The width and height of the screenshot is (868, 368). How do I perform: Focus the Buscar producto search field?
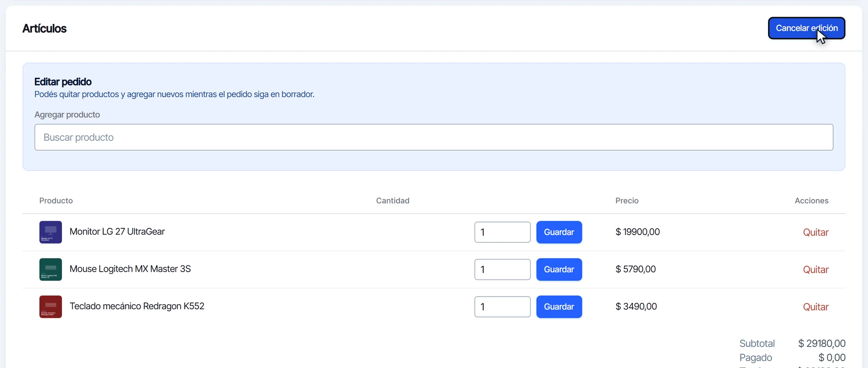434,137
